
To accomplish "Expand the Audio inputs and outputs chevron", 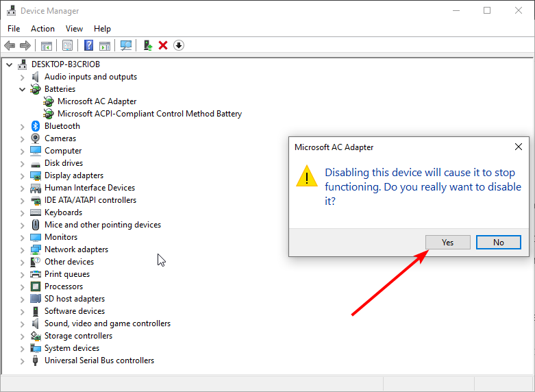I will point(22,77).
